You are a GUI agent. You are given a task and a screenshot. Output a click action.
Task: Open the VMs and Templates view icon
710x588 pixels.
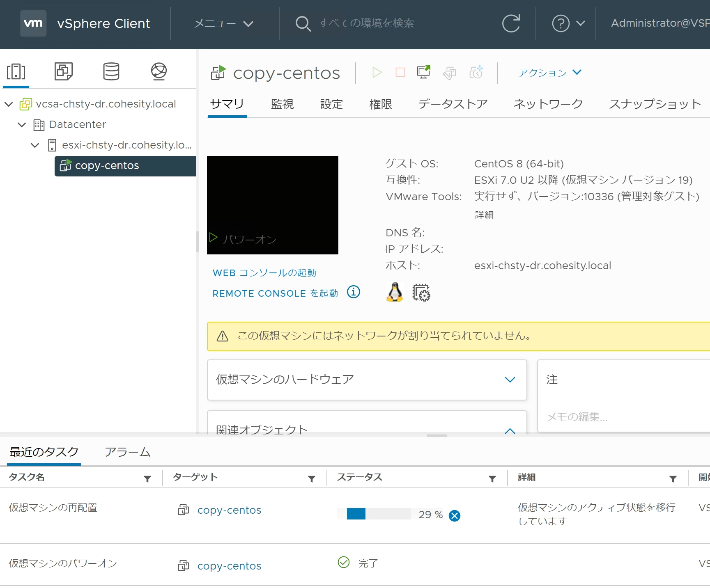[64, 71]
